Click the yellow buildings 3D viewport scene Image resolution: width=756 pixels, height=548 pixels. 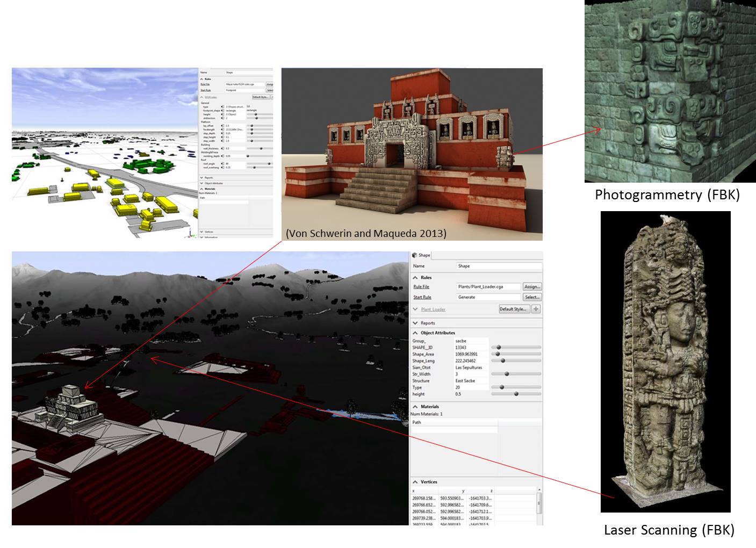click(105, 154)
